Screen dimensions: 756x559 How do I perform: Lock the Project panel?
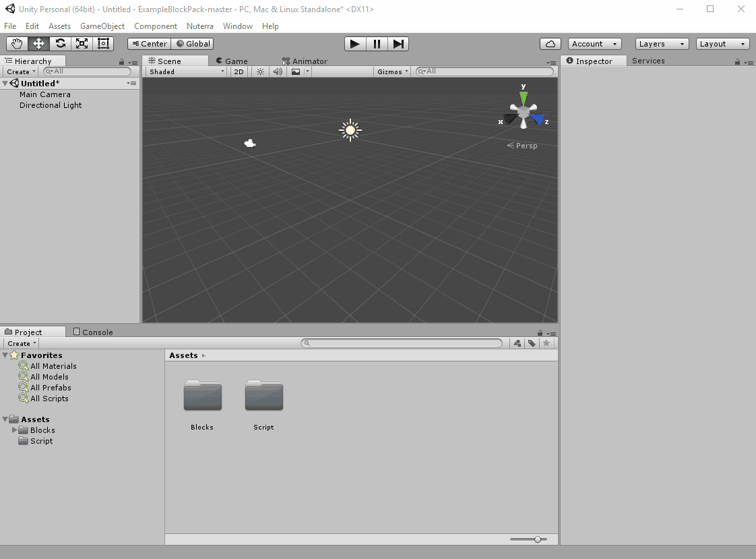[540, 333]
